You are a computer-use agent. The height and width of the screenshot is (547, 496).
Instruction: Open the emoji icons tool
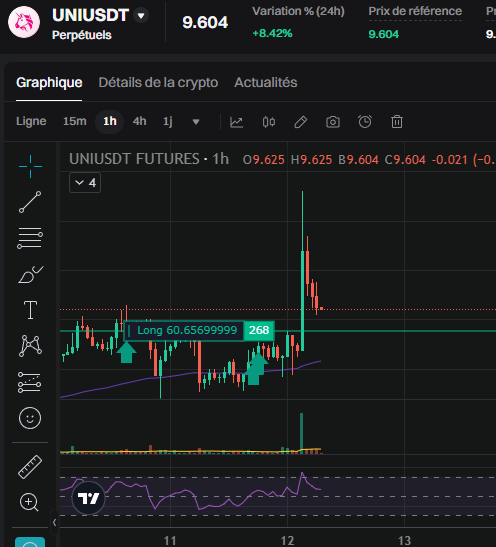pyautogui.click(x=30, y=418)
